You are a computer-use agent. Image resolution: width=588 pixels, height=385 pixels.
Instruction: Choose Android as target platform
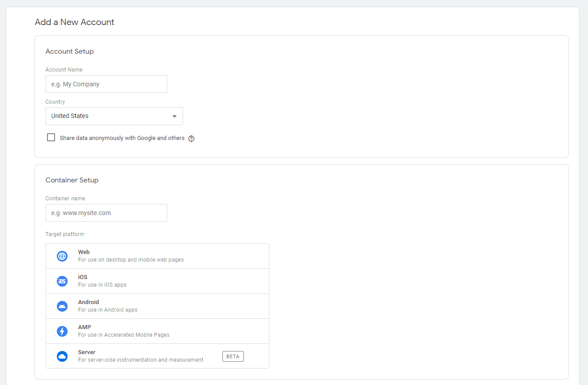158,306
